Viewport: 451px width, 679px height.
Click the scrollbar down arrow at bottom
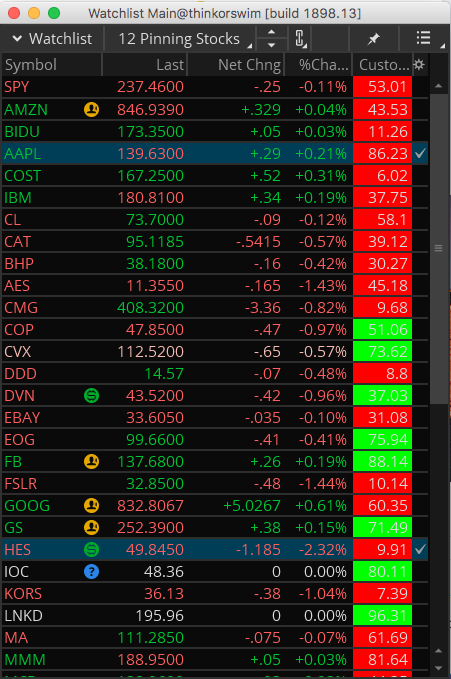(x=438, y=668)
